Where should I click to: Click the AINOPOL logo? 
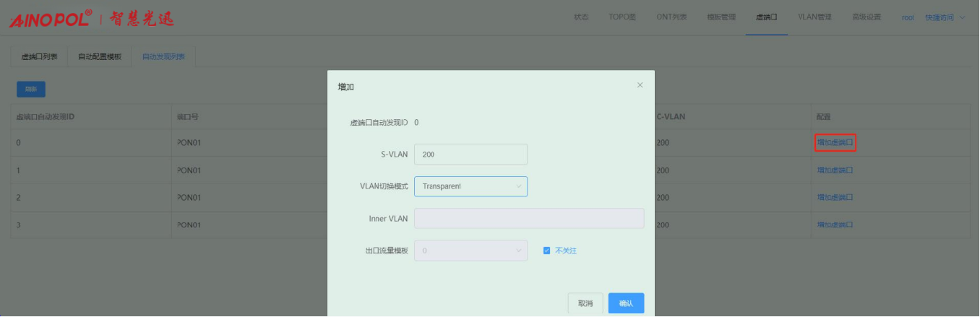51,18
